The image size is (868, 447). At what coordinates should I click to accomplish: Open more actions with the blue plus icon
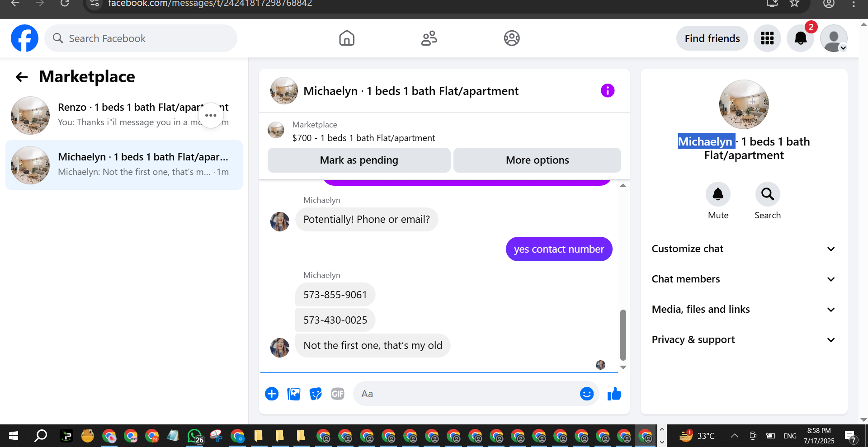[272, 394]
